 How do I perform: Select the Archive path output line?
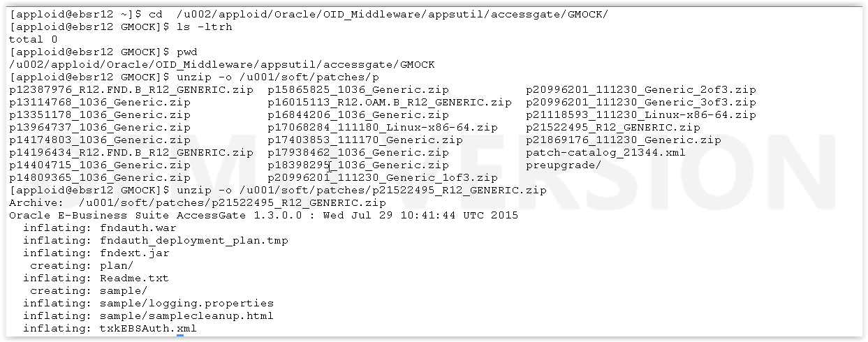(198, 203)
